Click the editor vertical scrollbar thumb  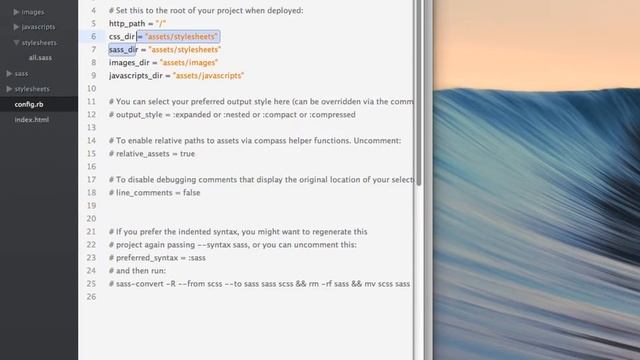coord(418,93)
